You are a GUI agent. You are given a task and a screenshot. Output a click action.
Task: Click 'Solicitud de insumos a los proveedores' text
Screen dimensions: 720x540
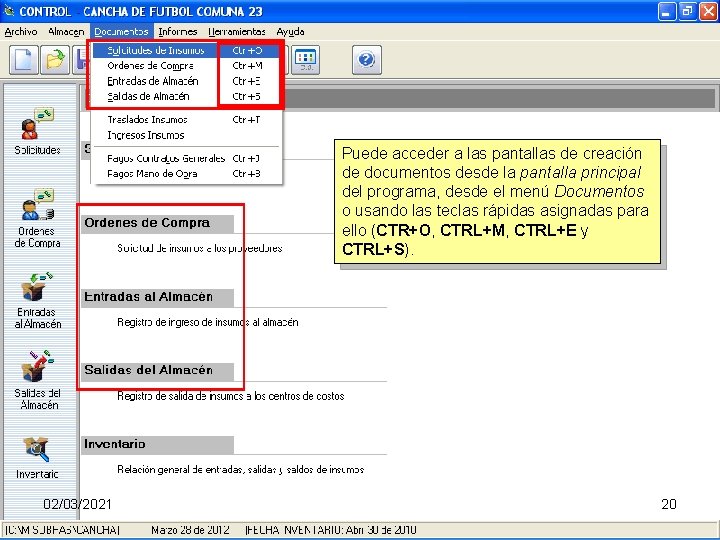coord(200,248)
